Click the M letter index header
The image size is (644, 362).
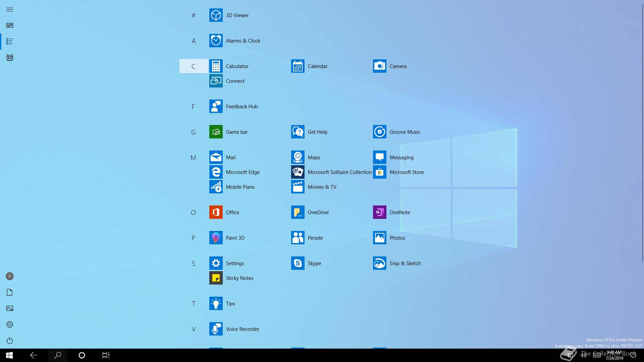click(x=194, y=157)
